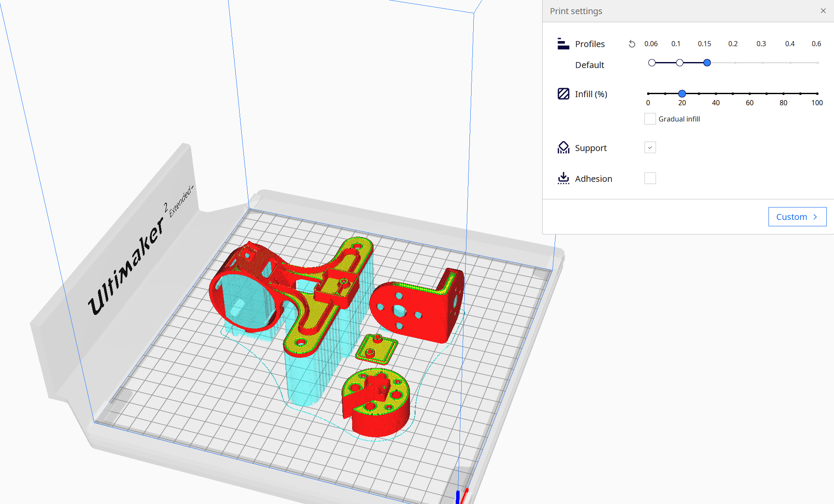The height and width of the screenshot is (504, 834).
Task: Set infill to 80 on the slider
Action: point(784,93)
